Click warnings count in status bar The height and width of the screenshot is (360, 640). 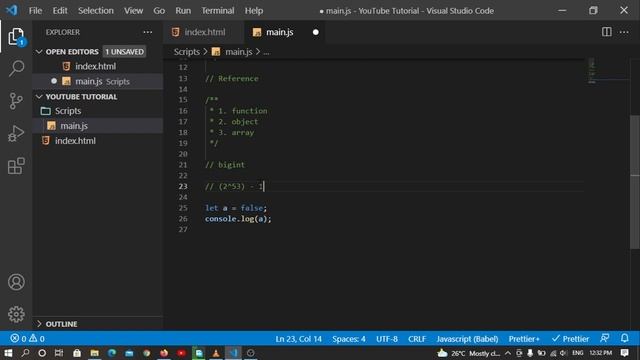(37, 338)
